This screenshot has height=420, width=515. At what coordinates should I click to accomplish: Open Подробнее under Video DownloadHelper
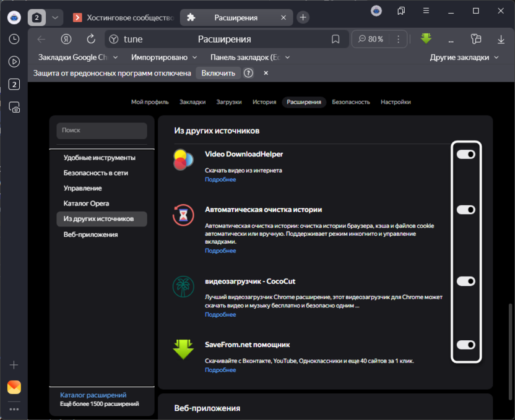(220, 179)
